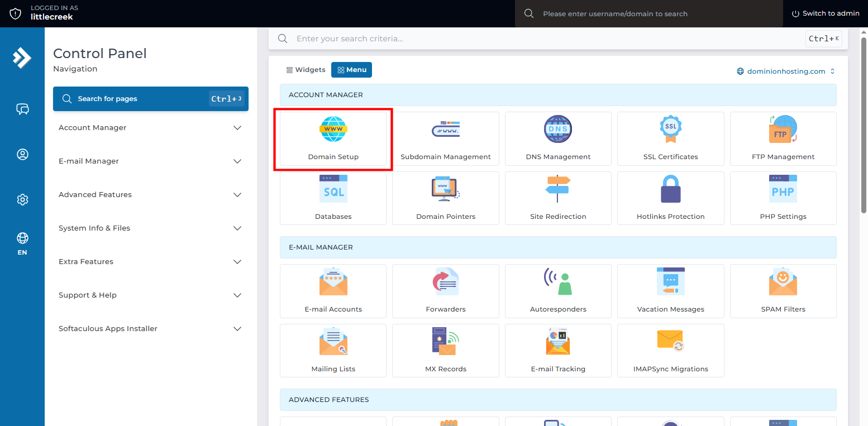Open the sidebar chat messages icon
Image resolution: width=868 pixels, height=426 pixels.
coord(22,109)
